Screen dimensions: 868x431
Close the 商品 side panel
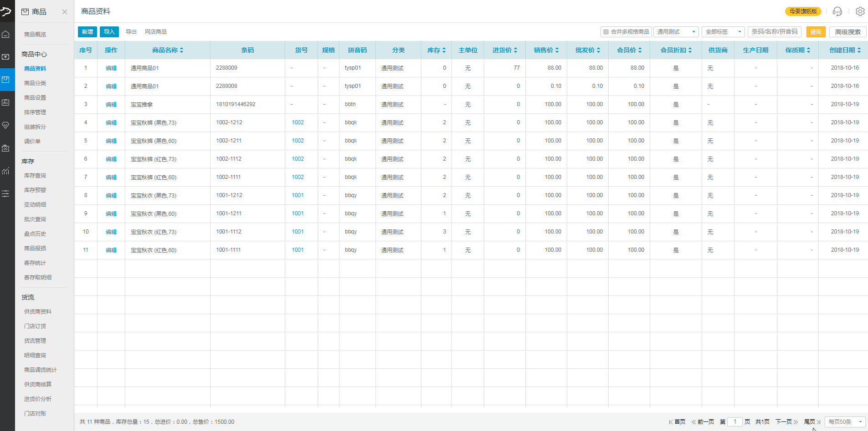pos(65,12)
